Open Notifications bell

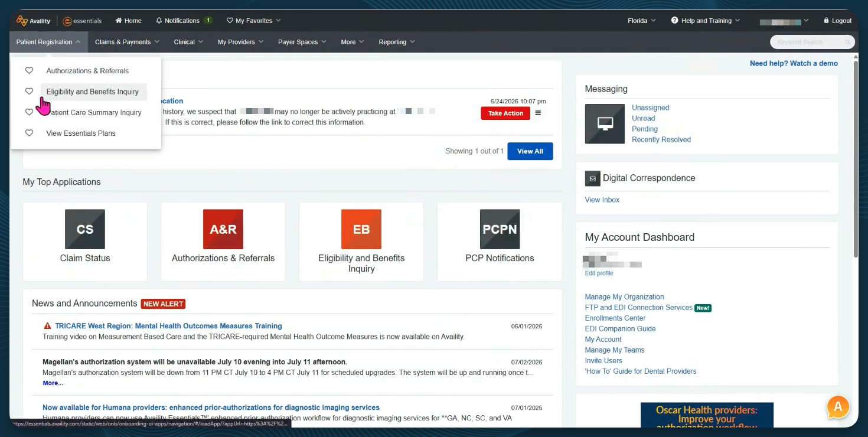tap(184, 21)
